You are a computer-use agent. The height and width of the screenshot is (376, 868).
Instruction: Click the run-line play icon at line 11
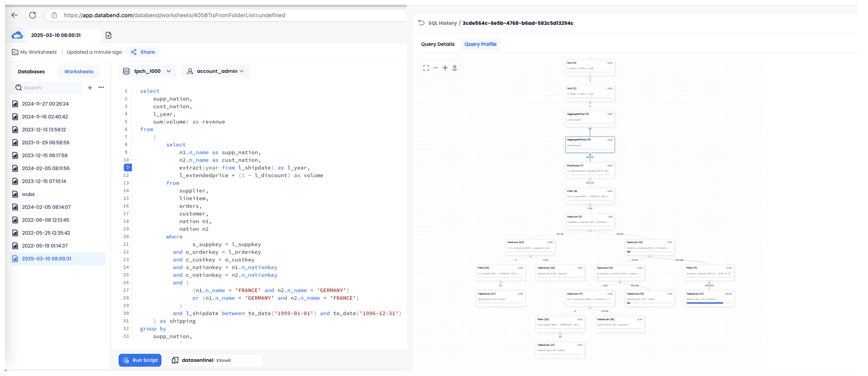128,167
